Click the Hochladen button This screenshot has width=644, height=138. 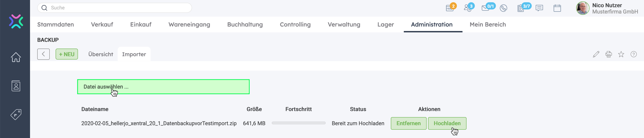447,123
